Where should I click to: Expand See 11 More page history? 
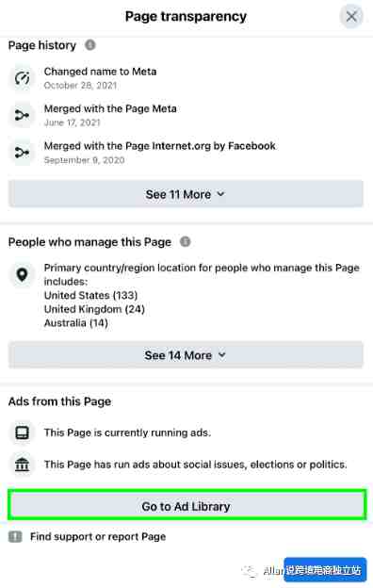point(186,194)
